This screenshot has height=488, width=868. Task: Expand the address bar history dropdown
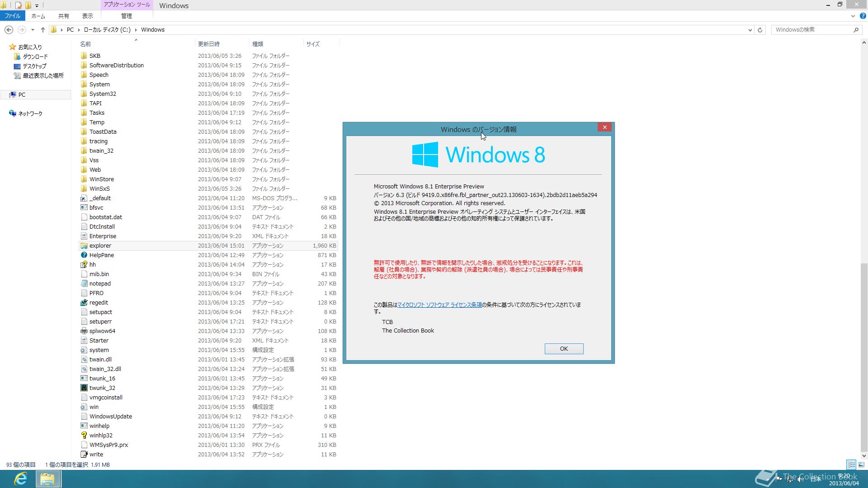click(x=750, y=30)
